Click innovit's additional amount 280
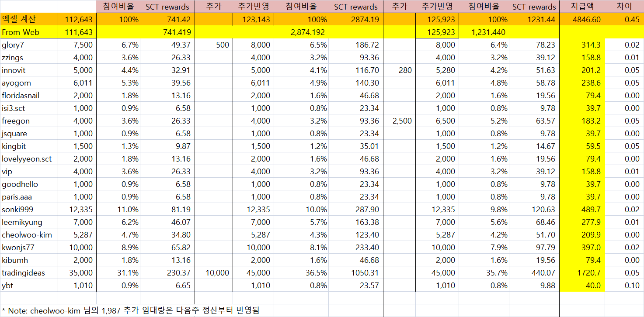The width and height of the screenshot is (644, 317). coord(399,70)
